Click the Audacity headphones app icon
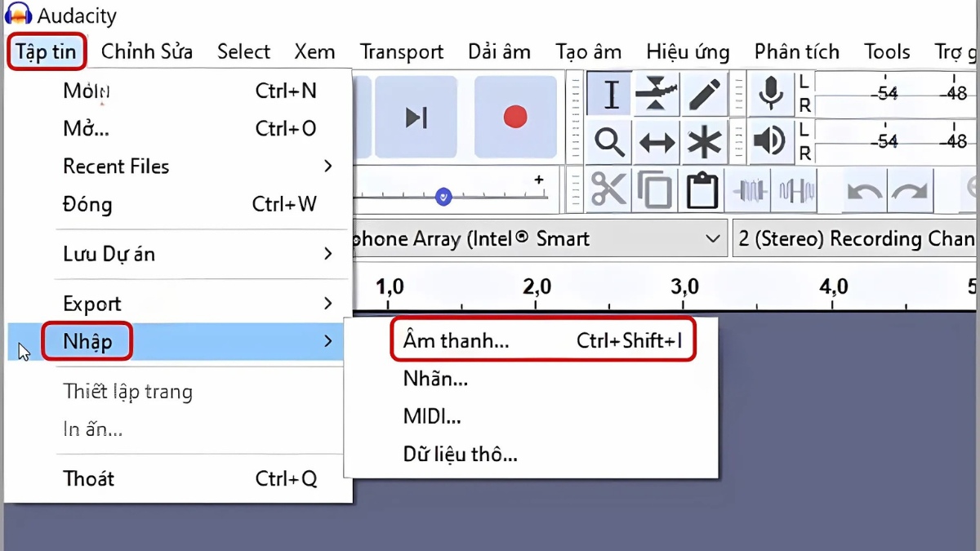 18,15
